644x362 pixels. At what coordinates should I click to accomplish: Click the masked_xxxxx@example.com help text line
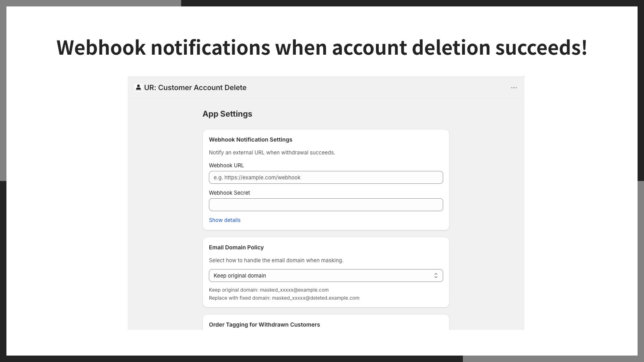(x=269, y=290)
